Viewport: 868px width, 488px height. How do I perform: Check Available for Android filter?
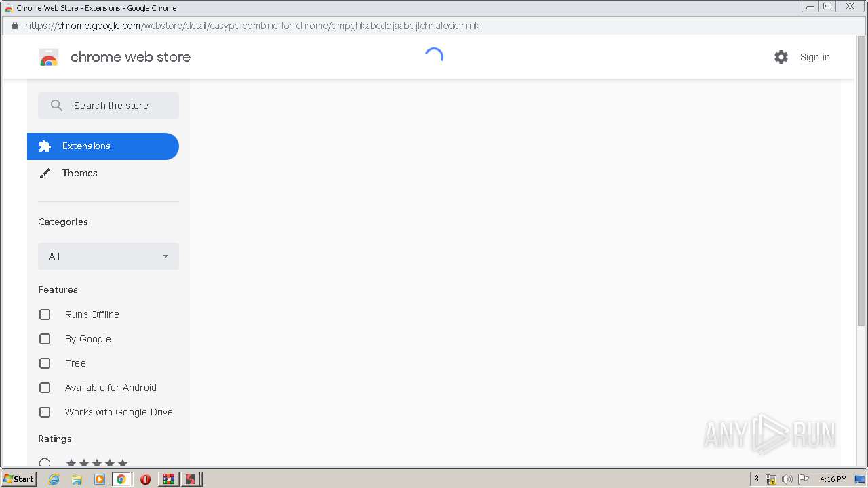tap(45, 388)
